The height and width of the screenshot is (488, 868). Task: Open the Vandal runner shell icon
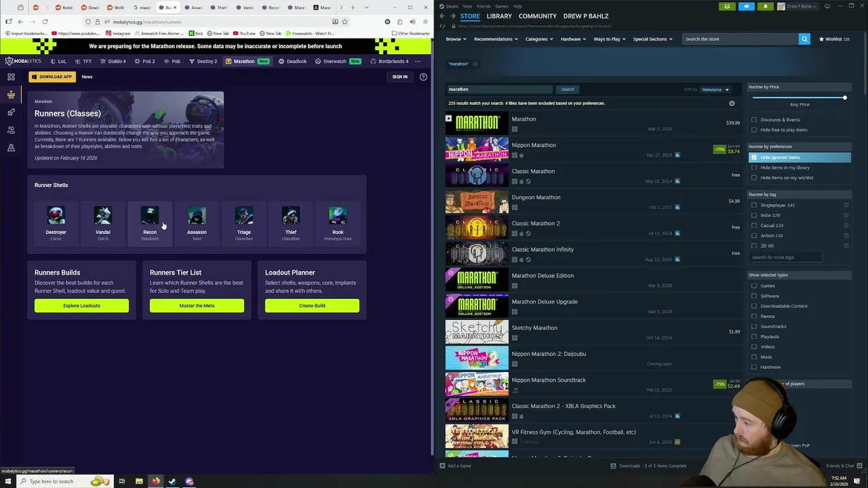point(103,216)
